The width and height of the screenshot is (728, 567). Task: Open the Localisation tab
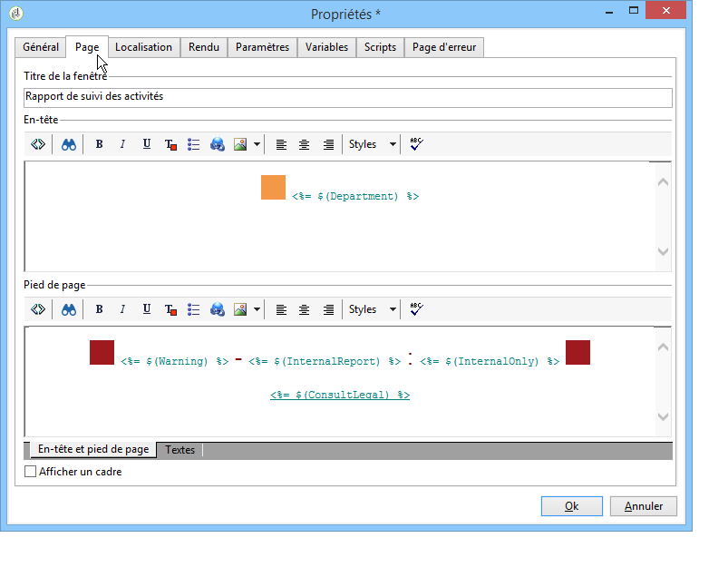pos(143,47)
